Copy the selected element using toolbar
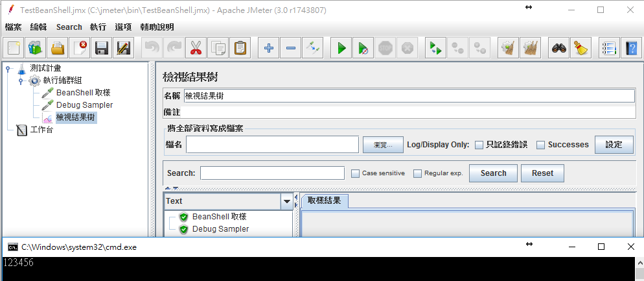This screenshot has width=644, height=281. tap(218, 48)
